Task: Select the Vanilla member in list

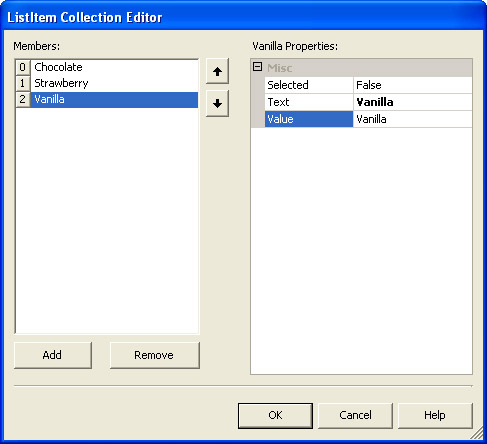Action: click(114, 99)
